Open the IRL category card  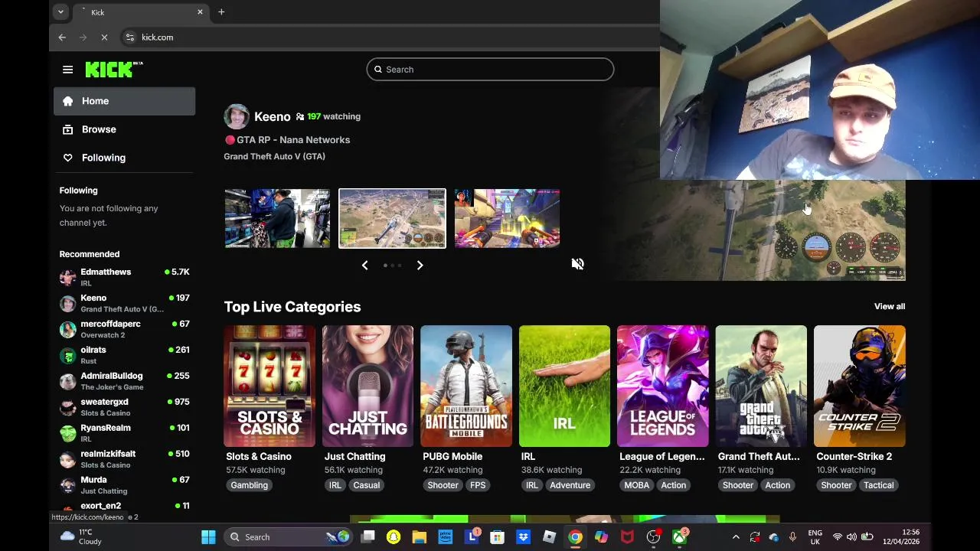(564, 386)
